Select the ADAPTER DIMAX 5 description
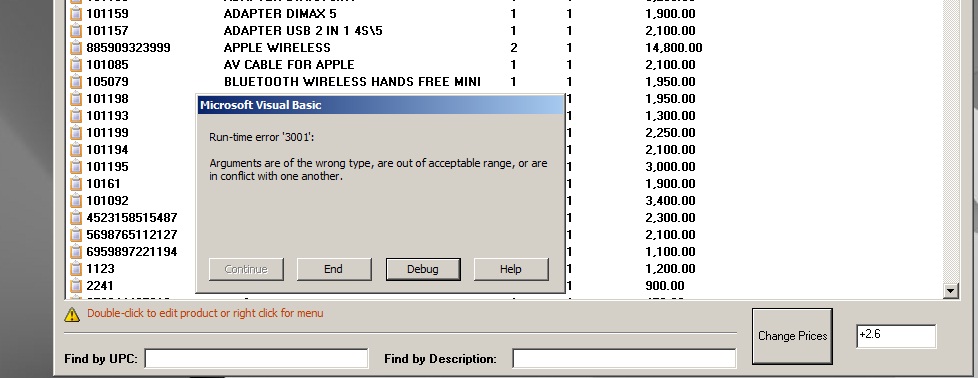Viewport: 978px width, 378px height. (x=280, y=13)
